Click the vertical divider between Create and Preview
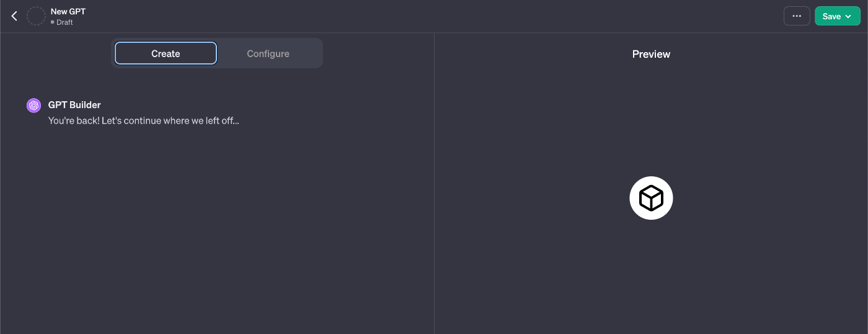 point(434,183)
